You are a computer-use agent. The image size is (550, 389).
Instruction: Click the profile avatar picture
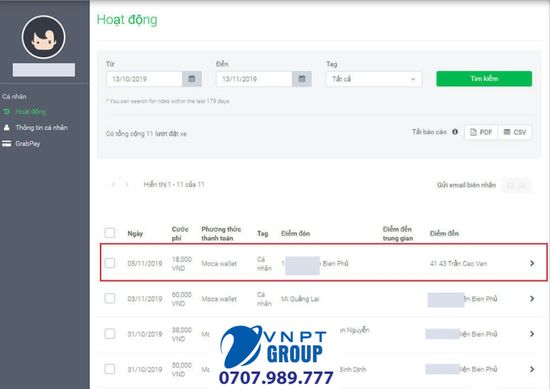[43, 37]
